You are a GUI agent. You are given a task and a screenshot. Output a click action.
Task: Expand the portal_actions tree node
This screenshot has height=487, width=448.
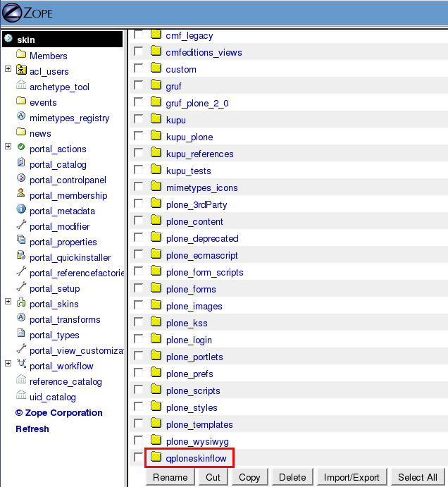pyautogui.click(x=8, y=147)
